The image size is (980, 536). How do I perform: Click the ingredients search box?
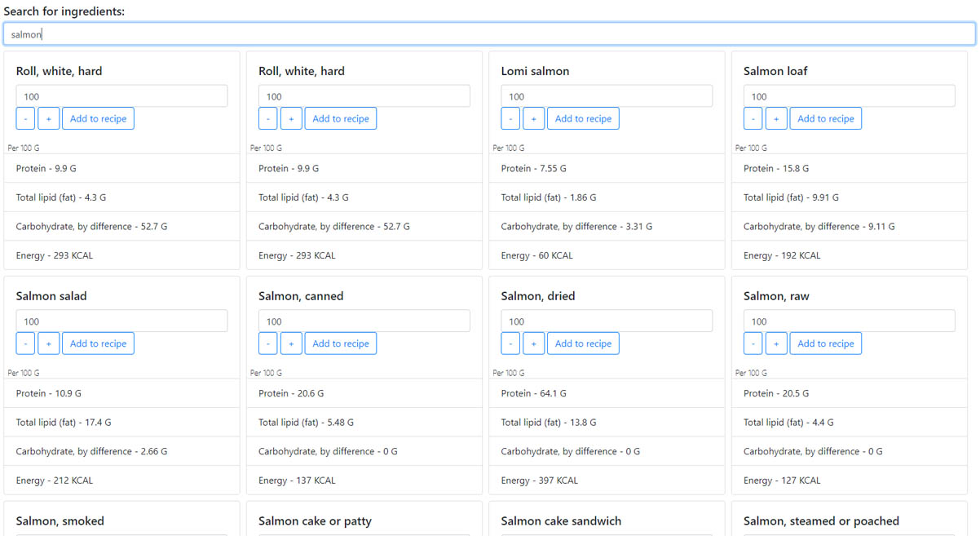tap(489, 33)
